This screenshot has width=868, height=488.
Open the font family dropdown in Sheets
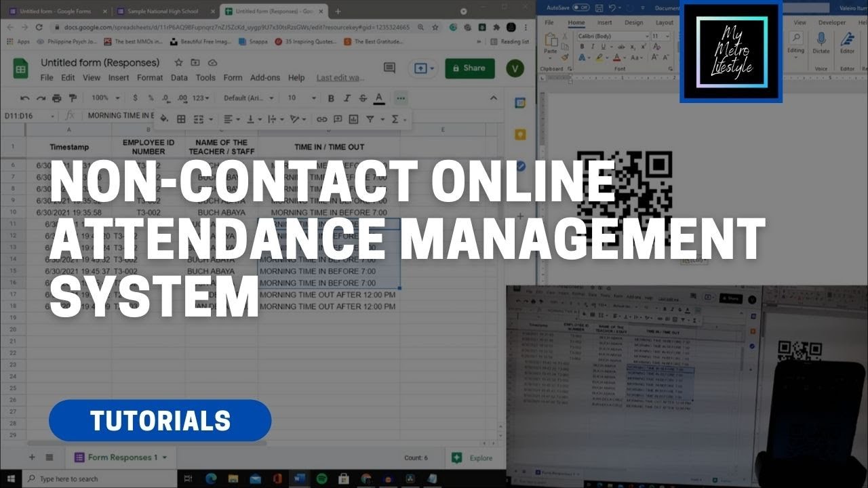click(249, 98)
